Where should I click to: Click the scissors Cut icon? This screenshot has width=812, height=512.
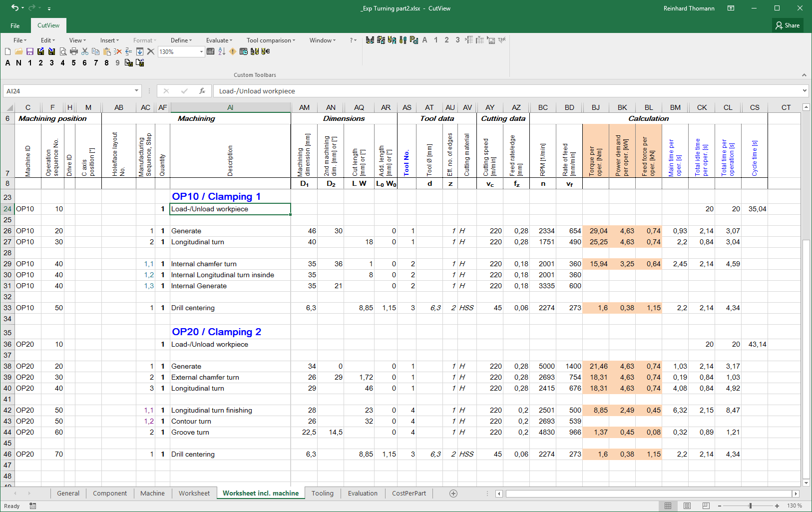pyautogui.click(x=85, y=51)
